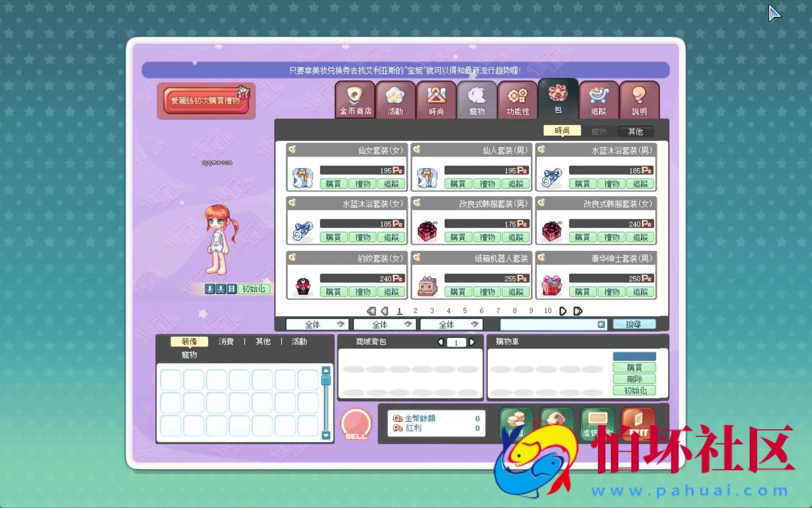
Task: Open the 功能性 functional items section
Action: (517, 100)
